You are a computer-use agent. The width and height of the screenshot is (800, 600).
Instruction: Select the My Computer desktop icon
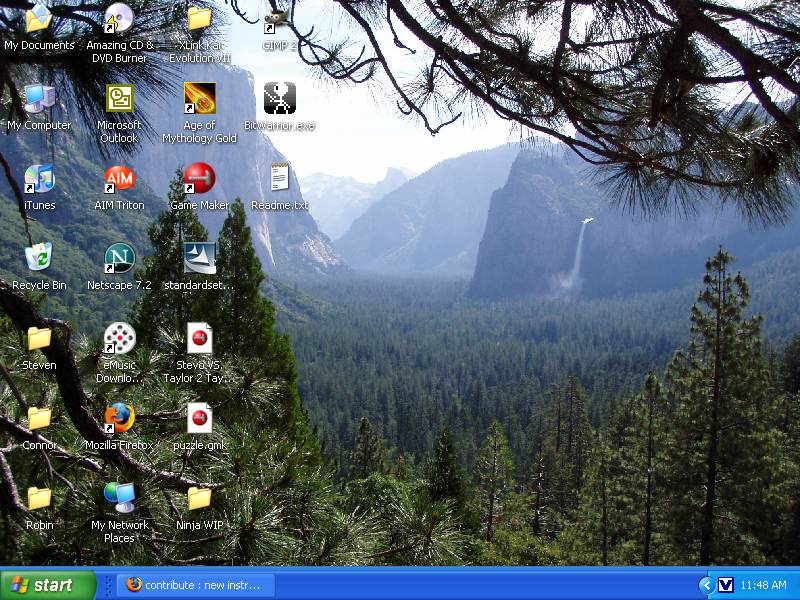[x=39, y=98]
